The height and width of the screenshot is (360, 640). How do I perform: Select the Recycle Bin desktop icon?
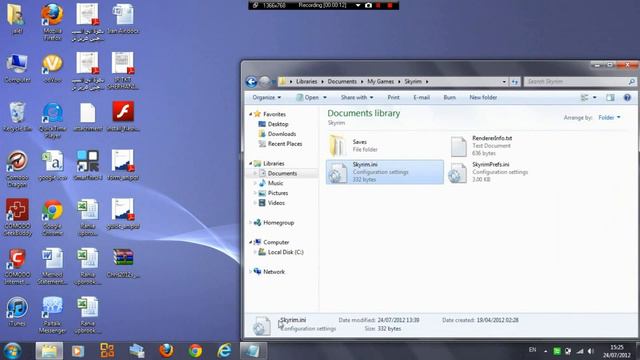[17, 117]
